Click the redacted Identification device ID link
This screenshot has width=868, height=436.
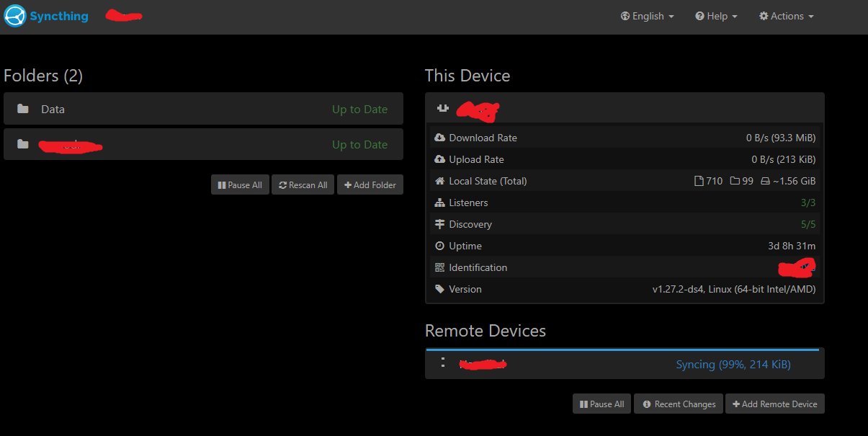[797, 267]
